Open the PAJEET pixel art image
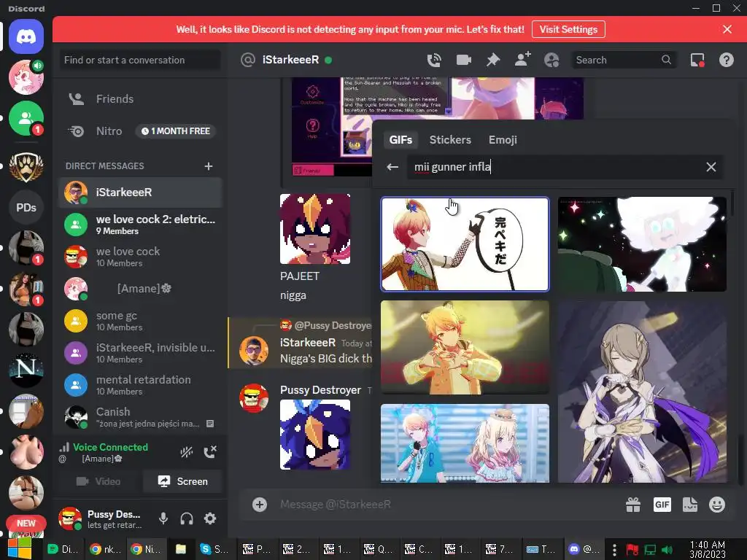747x560 pixels. 315,229
